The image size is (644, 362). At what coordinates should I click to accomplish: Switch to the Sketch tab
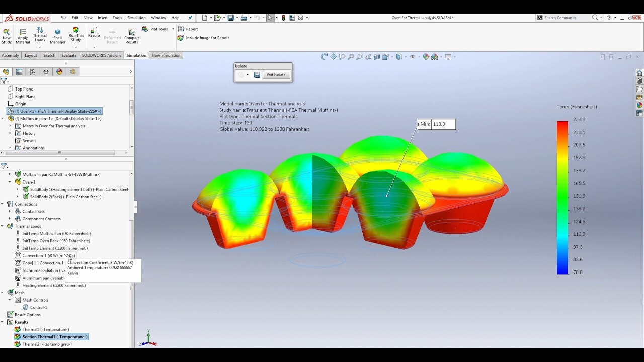click(49, 55)
